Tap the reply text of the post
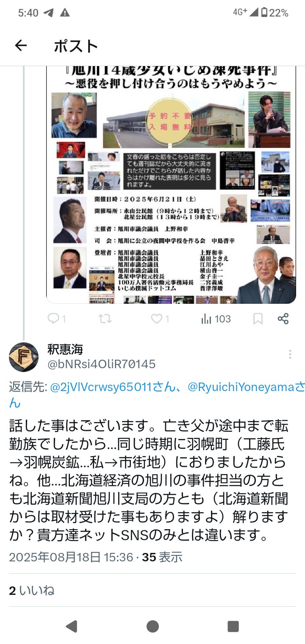 point(149,480)
